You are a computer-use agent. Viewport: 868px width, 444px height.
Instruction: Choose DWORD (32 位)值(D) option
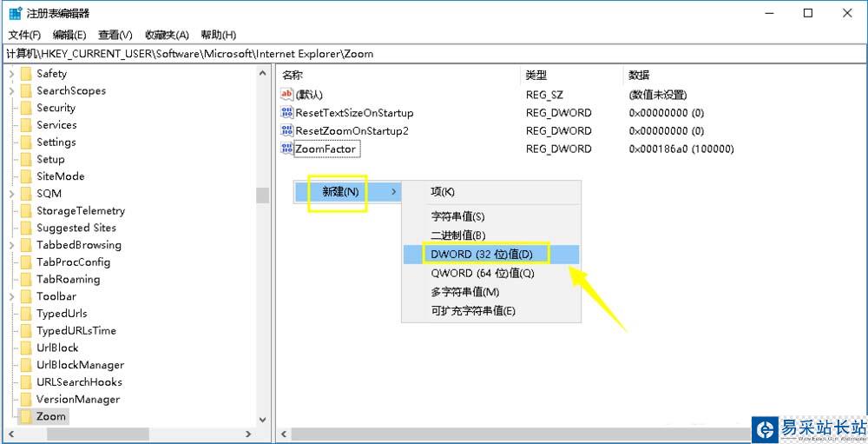click(491, 255)
